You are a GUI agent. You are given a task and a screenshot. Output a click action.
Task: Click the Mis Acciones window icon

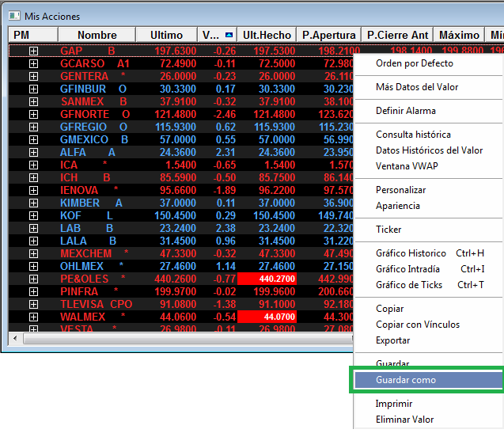pos(14,16)
